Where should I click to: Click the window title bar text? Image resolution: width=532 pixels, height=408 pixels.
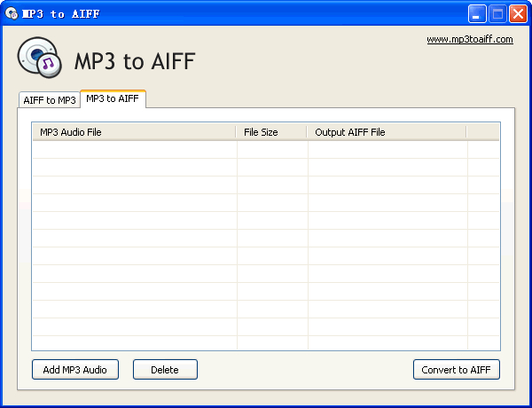coord(61,14)
